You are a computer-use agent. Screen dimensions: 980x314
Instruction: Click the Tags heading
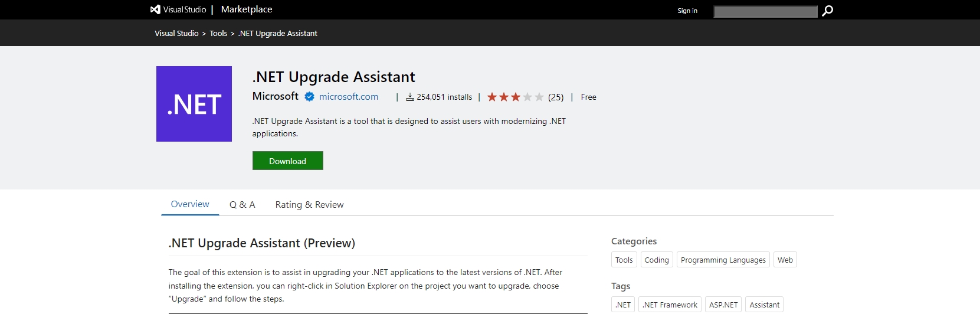[x=621, y=286]
